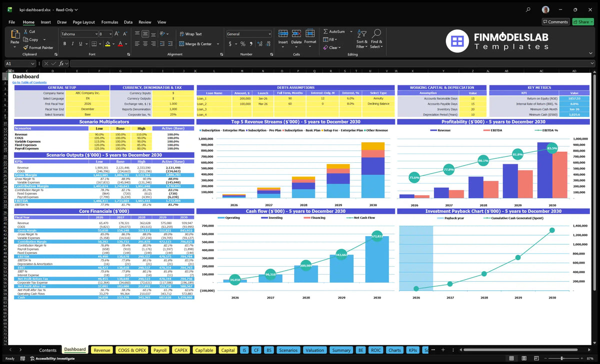Viewport: 600px width, 364px height.
Task: Click the Insert Function fx icon
Action: tap(60, 63)
